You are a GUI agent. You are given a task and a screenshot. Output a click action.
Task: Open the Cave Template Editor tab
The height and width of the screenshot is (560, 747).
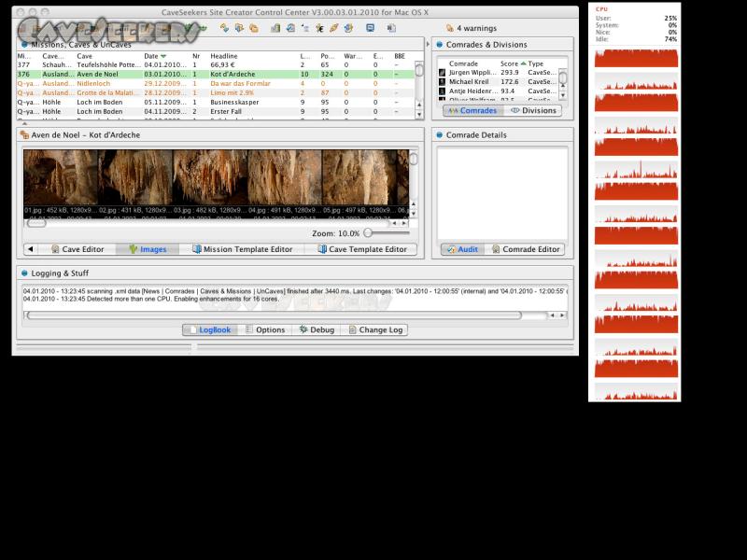pyautogui.click(x=361, y=249)
